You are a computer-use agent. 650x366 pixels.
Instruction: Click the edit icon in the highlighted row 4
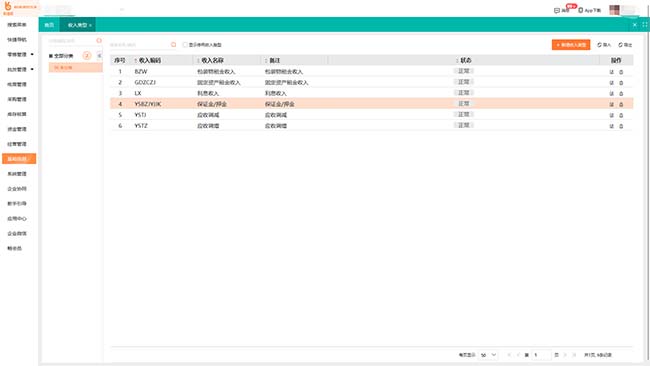[611, 104]
